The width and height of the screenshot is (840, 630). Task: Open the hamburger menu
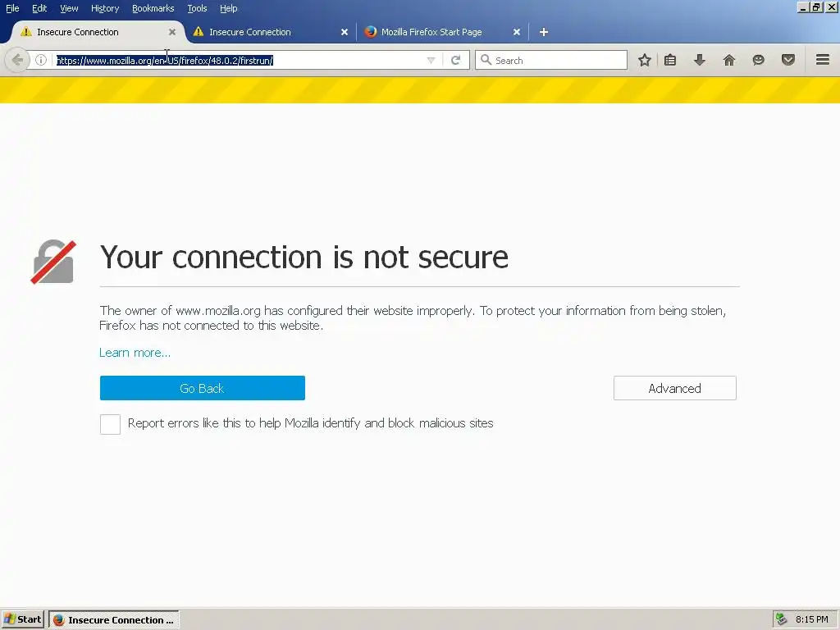(x=823, y=60)
